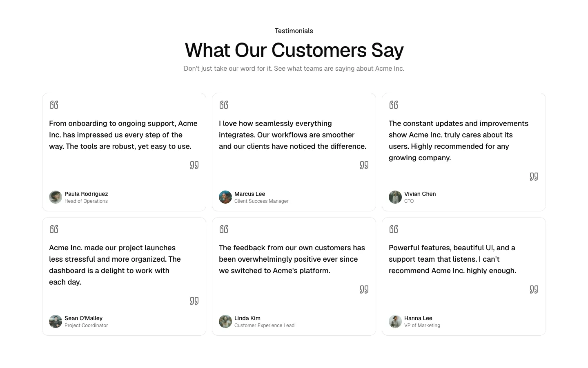The image size is (588, 368).
Task: Click the name Linda Kim
Action: coord(247,318)
